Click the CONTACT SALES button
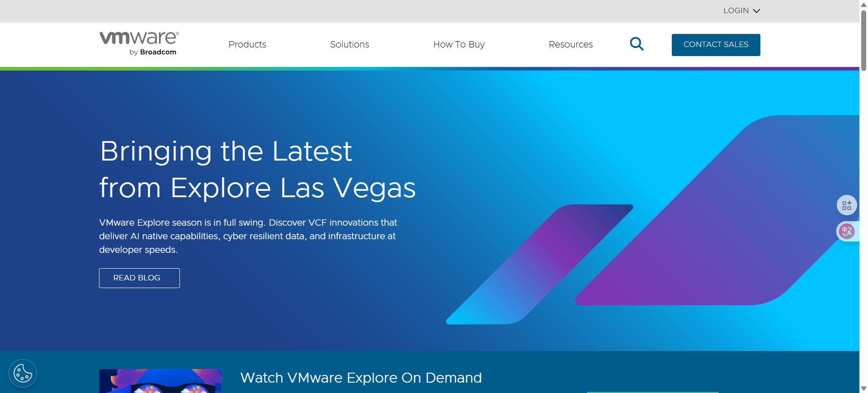The height and width of the screenshot is (393, 868). click(x=716, y=45)
